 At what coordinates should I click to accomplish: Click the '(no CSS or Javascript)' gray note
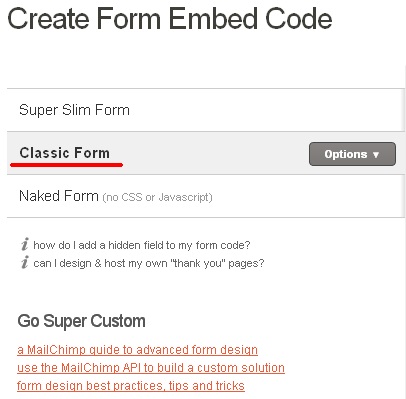pyautogui.click(x=157, y=197)
